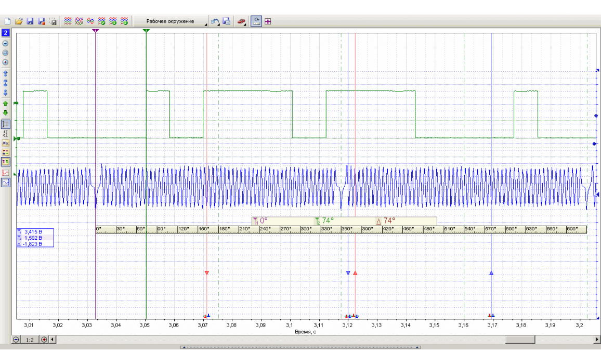This screenshot has width=601, height=364.
Task: Save with the blue floppy disk icon
Action: tap(30, 21)
